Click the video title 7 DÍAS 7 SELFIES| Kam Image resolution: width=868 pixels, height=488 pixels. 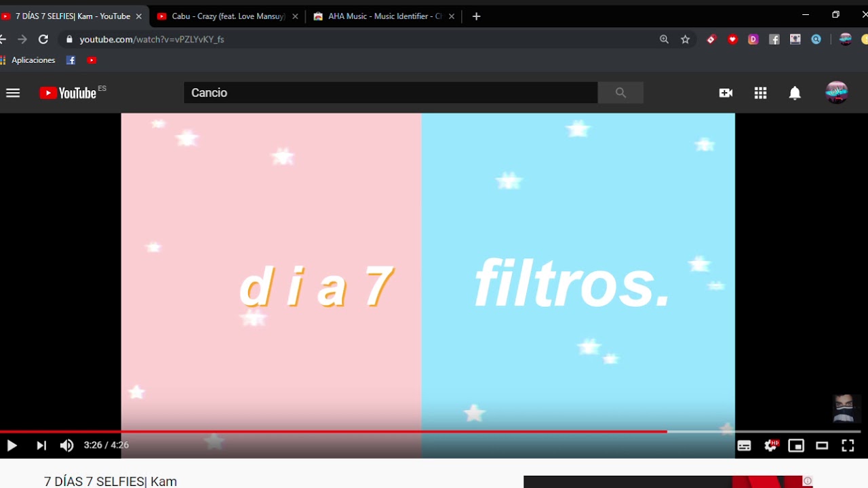[x=111, y=481]
